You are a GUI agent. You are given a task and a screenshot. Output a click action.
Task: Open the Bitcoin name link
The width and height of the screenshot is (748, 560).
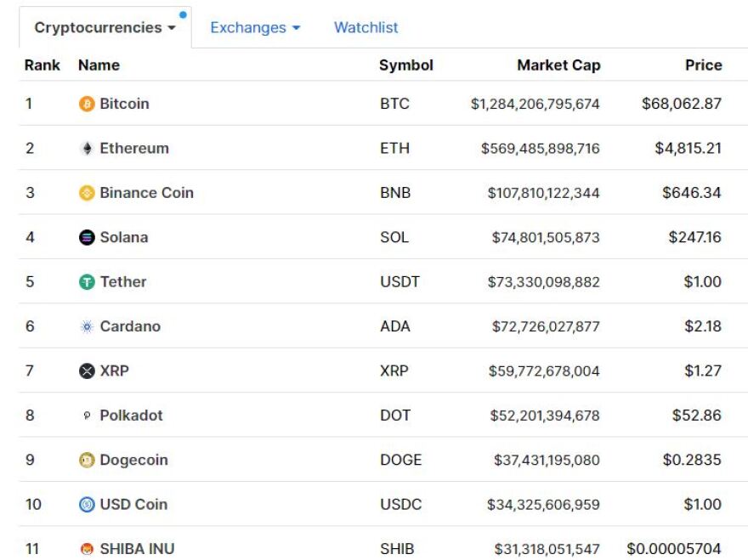[x=125, y=104]
